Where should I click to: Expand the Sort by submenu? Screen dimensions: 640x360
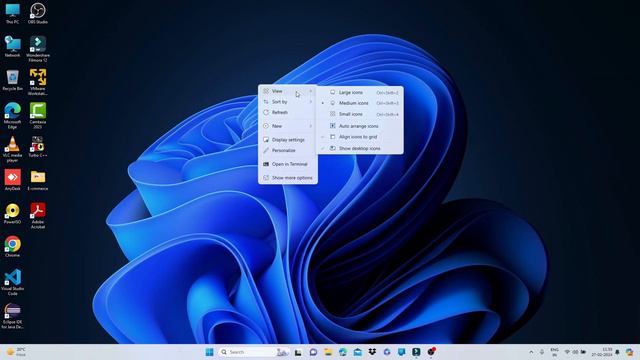click(x=288, y=102)
